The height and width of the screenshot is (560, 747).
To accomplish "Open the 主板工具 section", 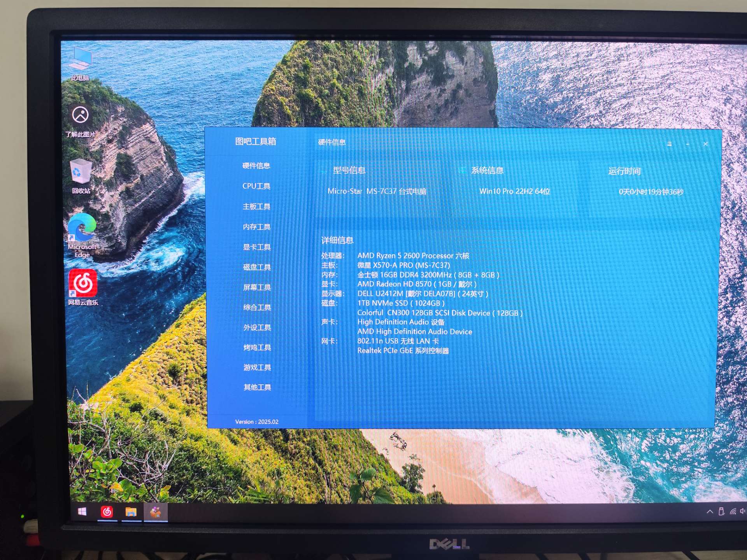I will click(x=256, y=206).
